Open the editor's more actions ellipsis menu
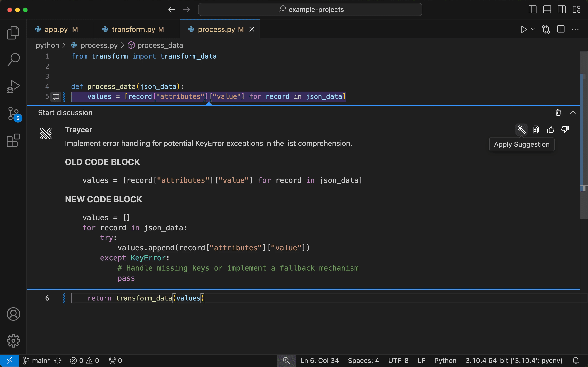 (x=575, y=29)
